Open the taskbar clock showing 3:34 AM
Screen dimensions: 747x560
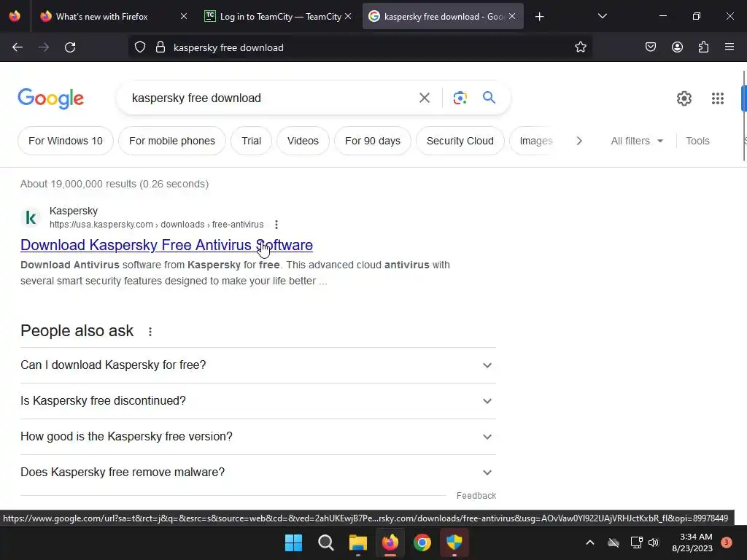[x=692, y=542]
